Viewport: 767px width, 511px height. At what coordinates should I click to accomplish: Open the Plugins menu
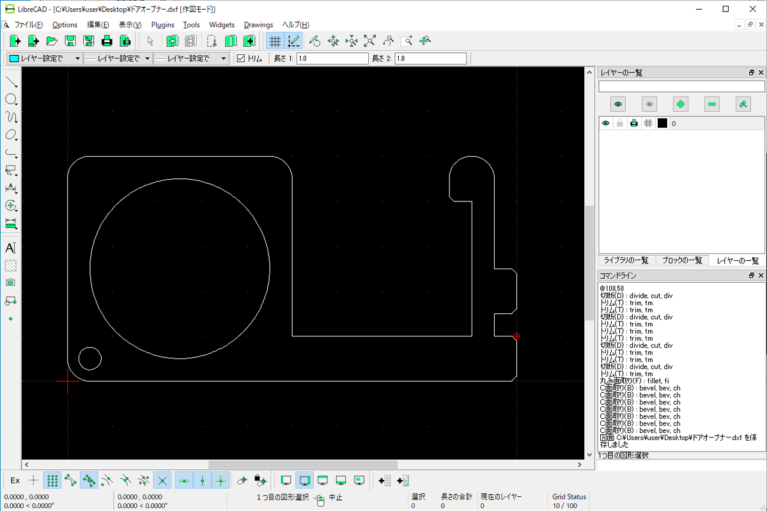point(162,24)
